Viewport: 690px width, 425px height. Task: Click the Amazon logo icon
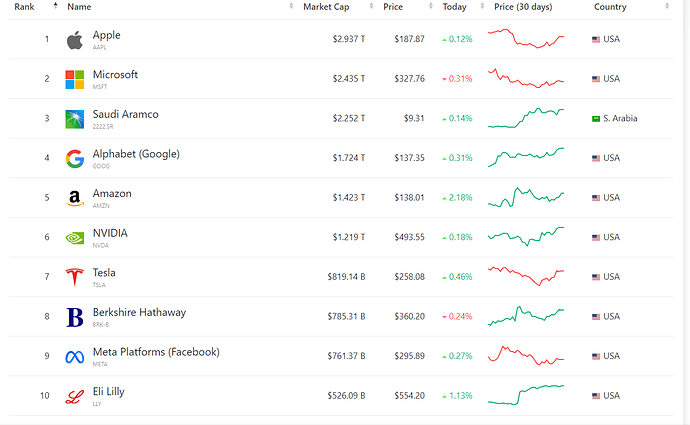tap(75, 198)
